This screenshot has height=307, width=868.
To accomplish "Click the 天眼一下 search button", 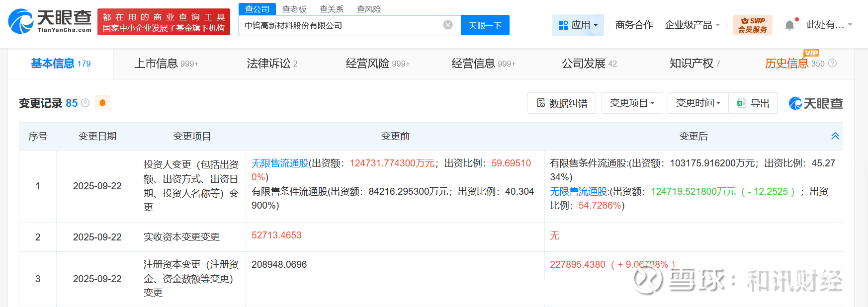I will 485,25.
